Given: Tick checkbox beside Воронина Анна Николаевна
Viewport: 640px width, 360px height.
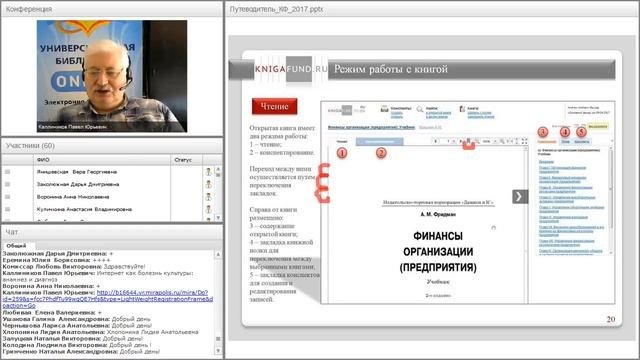Looking at the screenshot, I should point(7,197).
